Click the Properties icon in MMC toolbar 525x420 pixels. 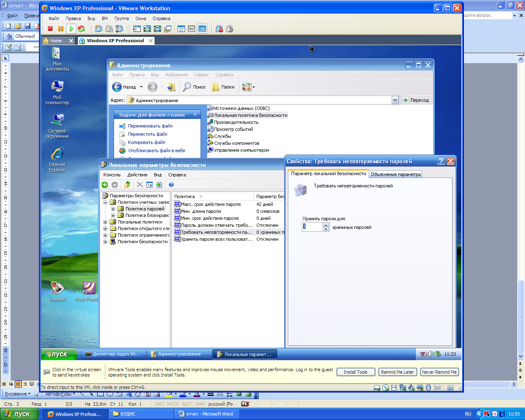[x=149, y=185]
